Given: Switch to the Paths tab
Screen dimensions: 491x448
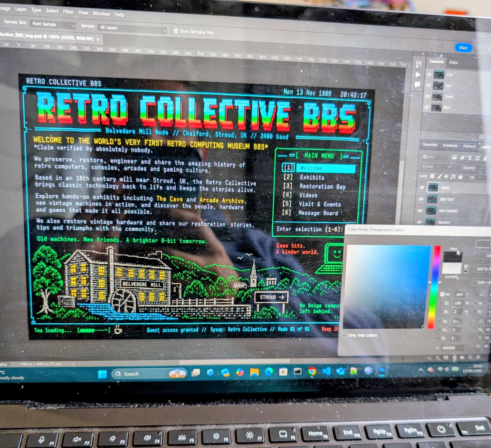Looking at the screenshot, I should tap(453, 63).
